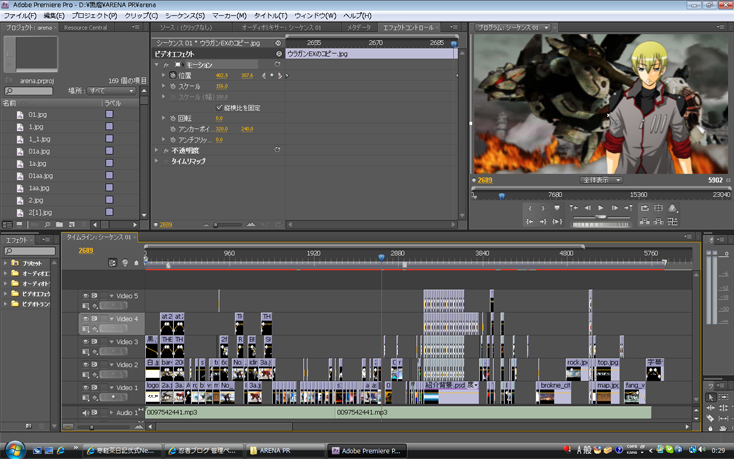Screen dimensions: 734x459
Task: Expand the 不透明度 effect section
Action: click(x=157, y=150)
